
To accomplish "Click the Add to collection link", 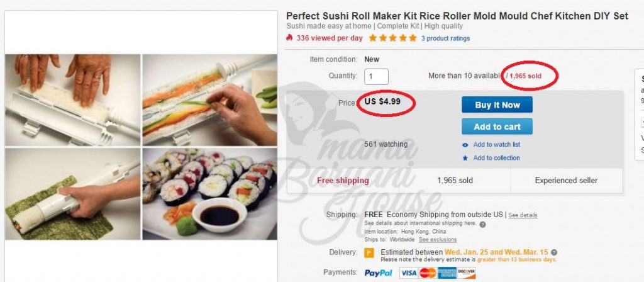I will (x=497, y=158).
